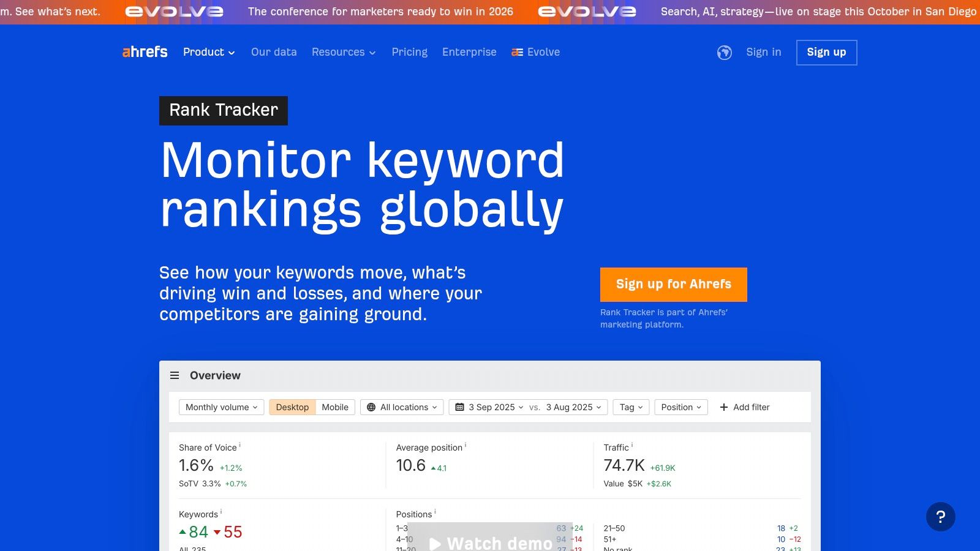This screenshot has width=980, height=551.
Task: Click the 10.6 Average position value
Action: click(x=411, y=465)
